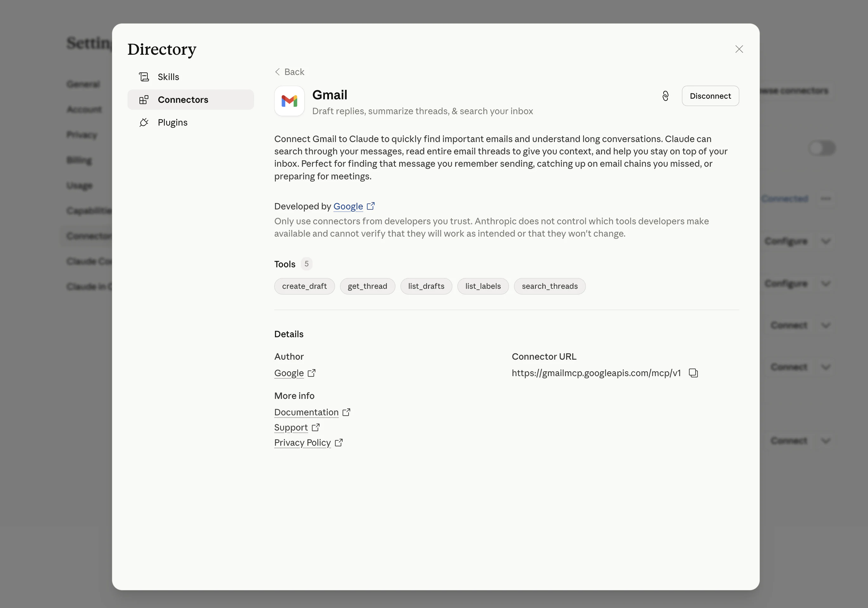The height and width of the screenshot is (608, 868).
Task: Open the Skills section
Action: [x=190, y=77]
